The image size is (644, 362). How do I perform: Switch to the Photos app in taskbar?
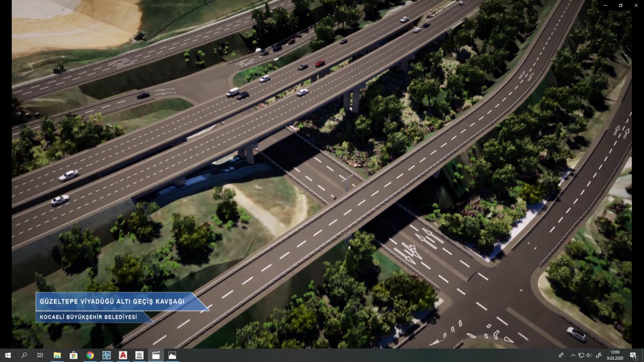(x=172, y=355)
